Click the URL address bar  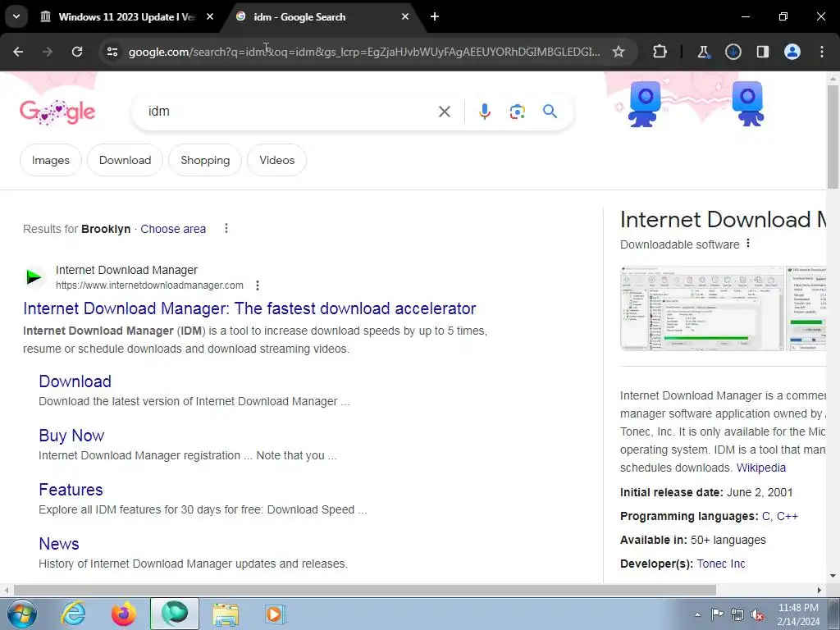pyautogui.click(x=364, y=52)
